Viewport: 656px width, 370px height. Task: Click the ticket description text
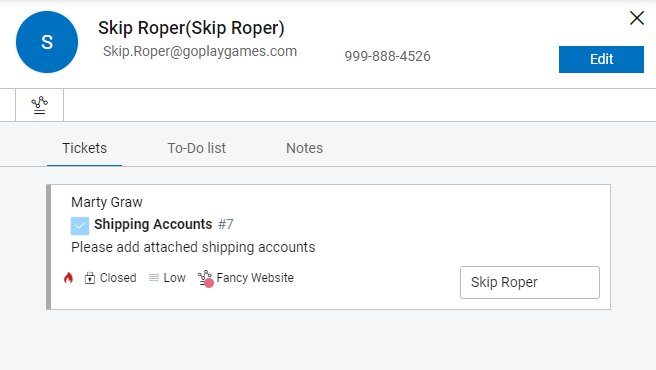click(x=193, y=247)
